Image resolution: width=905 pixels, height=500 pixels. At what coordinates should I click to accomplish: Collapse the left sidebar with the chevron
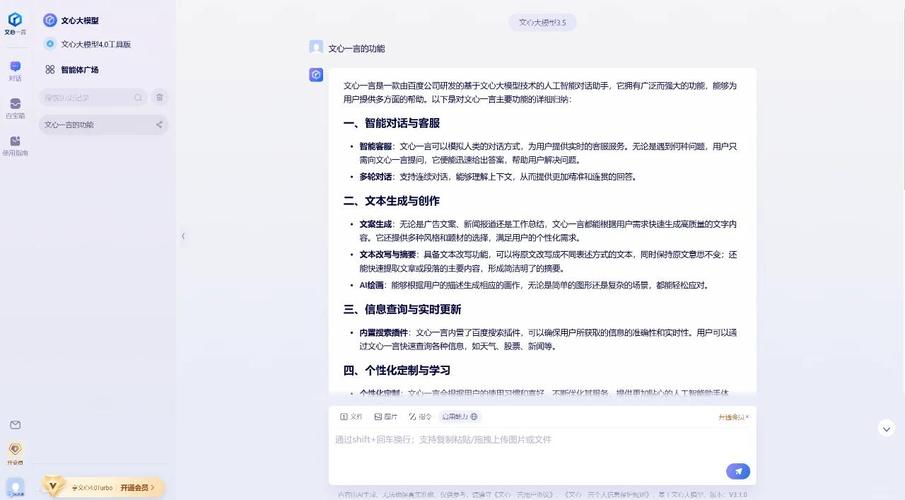[x=183, y=236]
